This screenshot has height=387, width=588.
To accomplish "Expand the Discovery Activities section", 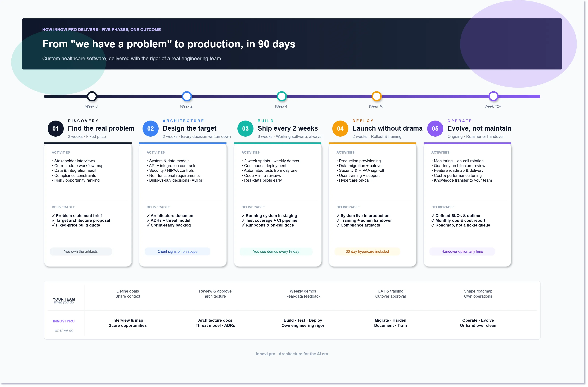I will tap(61, 152).
